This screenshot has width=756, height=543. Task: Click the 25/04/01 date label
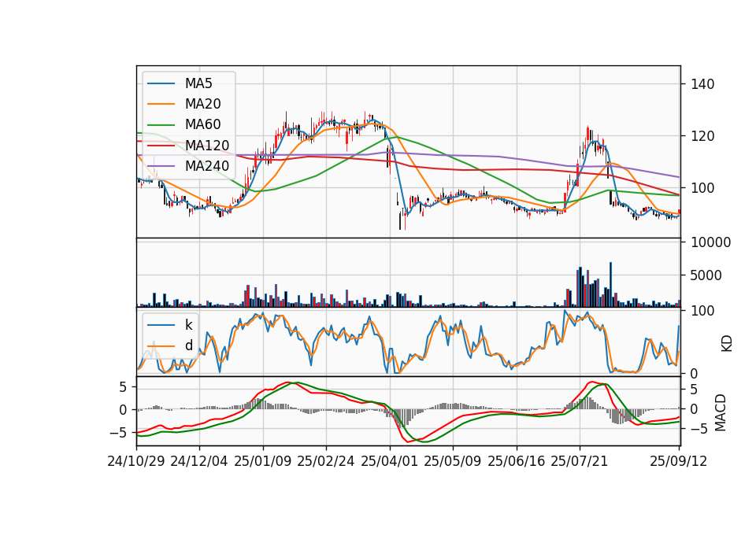click(390, 461)
